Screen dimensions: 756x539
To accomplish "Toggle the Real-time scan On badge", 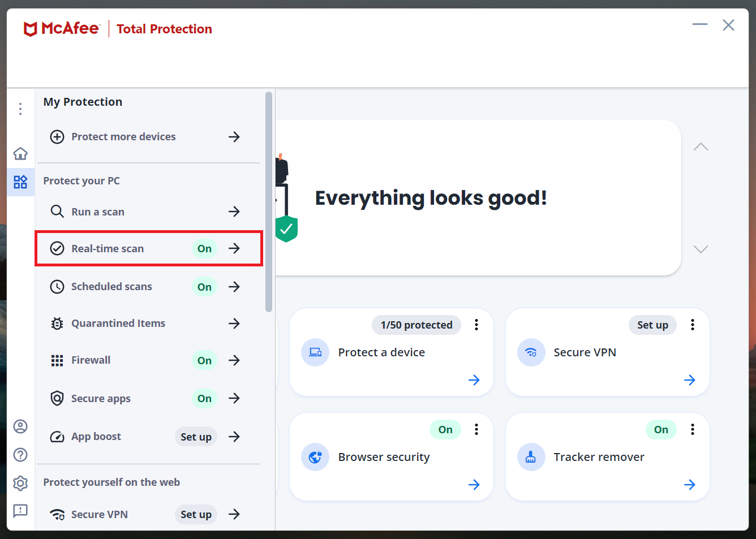I will (204, 248).
